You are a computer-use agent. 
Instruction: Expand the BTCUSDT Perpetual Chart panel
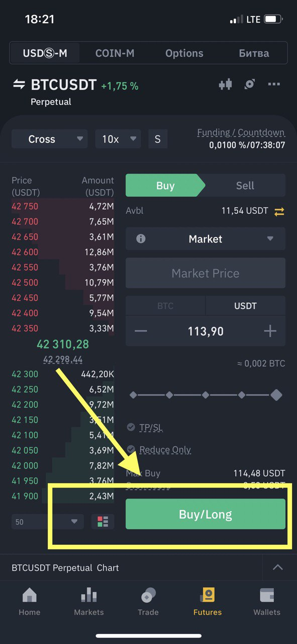tap(277, 568)
